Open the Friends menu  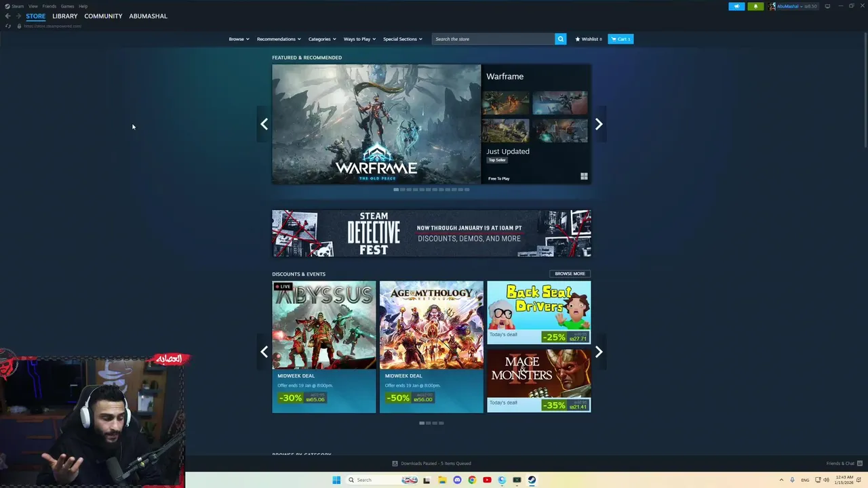pos(50,6)
